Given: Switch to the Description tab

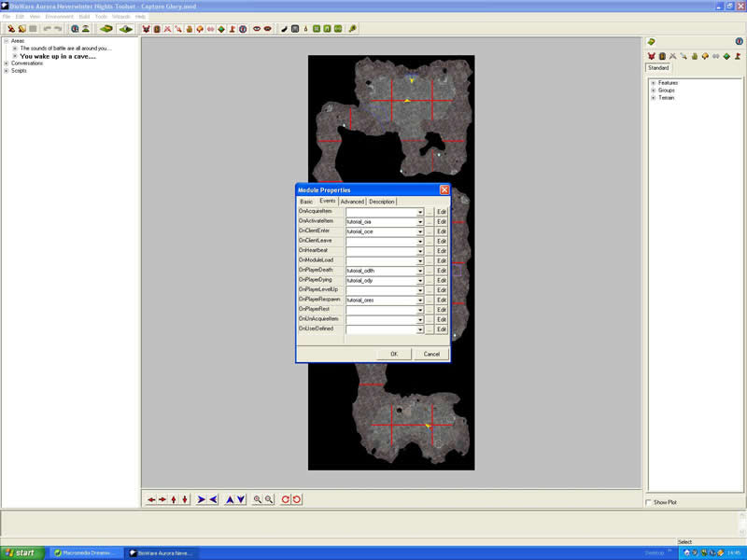Looking at the screenshot, I should pyautogui.click(x=382, y=202).
